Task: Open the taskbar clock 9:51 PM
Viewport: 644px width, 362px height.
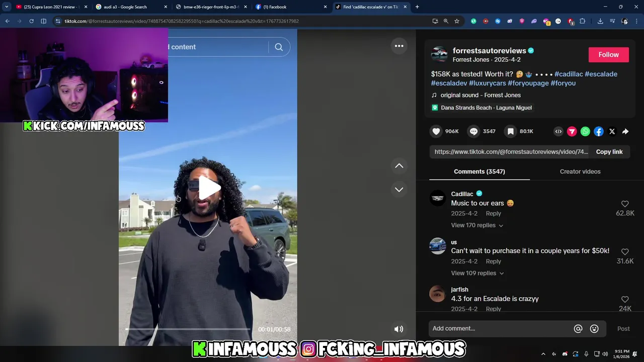Action: (x=621, y=354)
